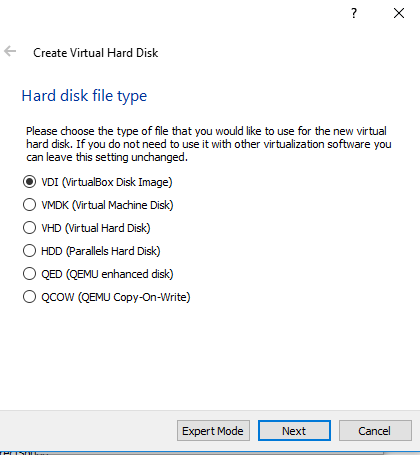The width and height of the screenshot is (420, 455).
Task: Click the 'Virtual Machine Disk' label text
Action: point(123,205)
